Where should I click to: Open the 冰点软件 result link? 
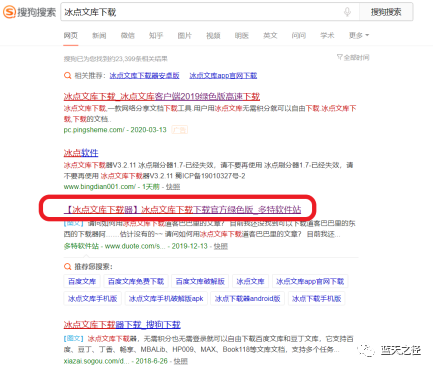pos(81,153)
